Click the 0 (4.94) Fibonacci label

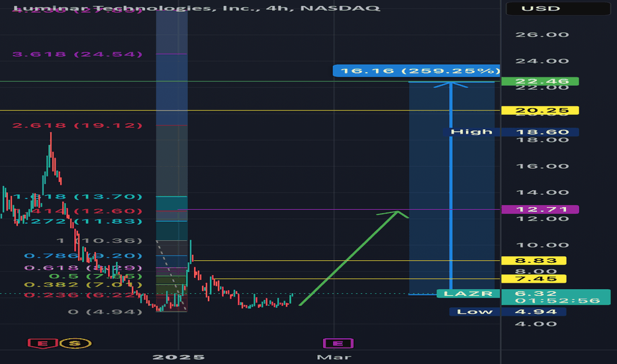point(105,312)
